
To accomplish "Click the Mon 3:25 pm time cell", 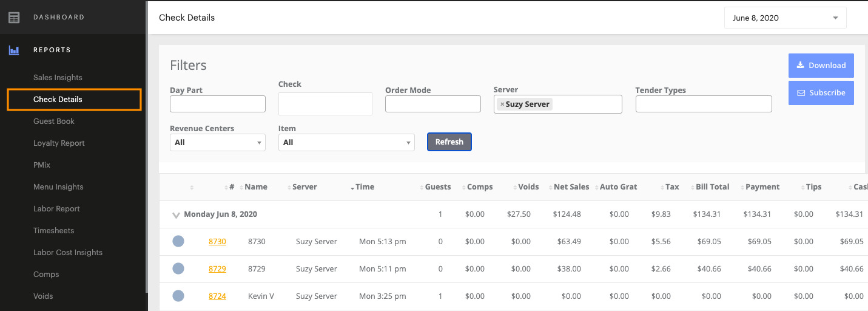I will tap(382, 296).
